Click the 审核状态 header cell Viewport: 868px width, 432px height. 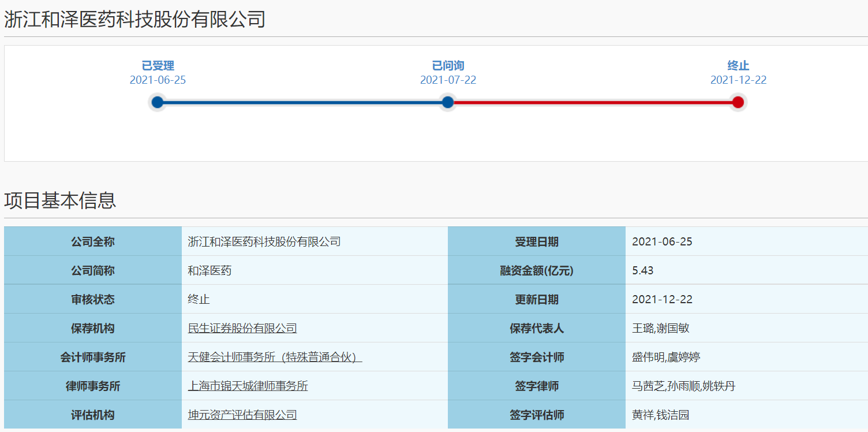93,299
